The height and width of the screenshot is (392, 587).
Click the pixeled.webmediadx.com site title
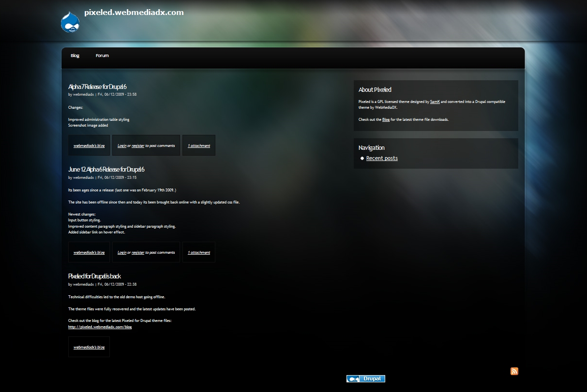134,13
